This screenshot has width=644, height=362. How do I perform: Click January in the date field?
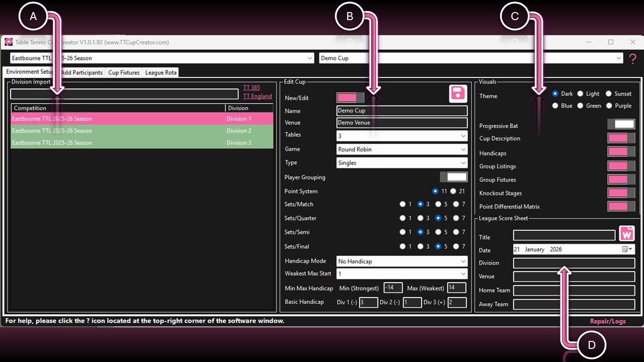pyautogui.click(x=534, y=249)
